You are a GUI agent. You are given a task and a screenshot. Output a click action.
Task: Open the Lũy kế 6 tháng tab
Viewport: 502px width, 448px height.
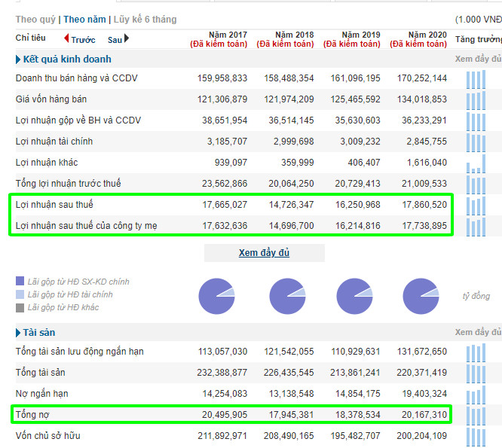[x=145, y=20]
